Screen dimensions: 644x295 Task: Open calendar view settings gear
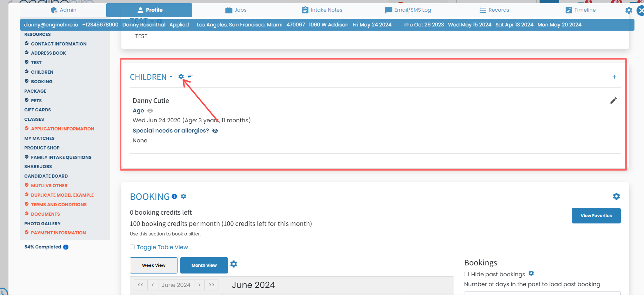click(x=234, y=264)
